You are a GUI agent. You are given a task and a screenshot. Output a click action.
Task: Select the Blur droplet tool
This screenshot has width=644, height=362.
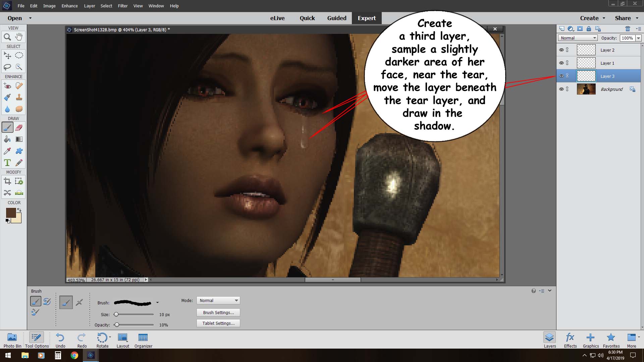(x=7, y=109)
